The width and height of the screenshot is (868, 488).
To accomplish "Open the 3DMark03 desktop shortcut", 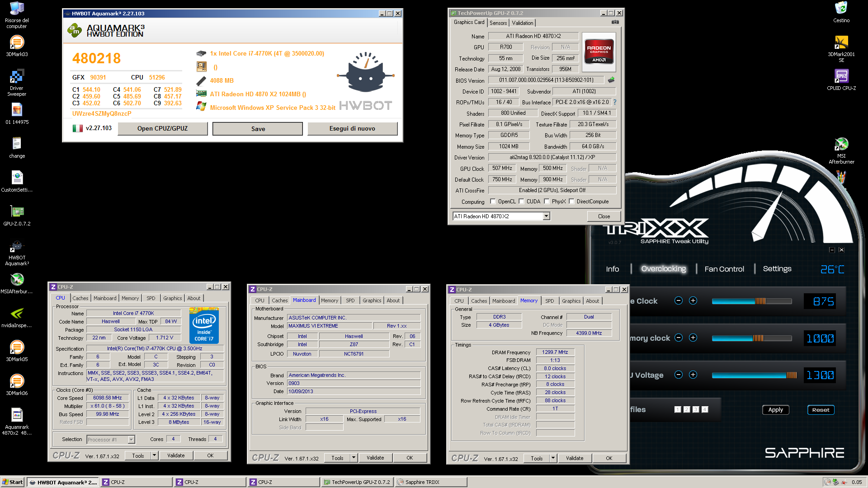I will tap(17, 46).
